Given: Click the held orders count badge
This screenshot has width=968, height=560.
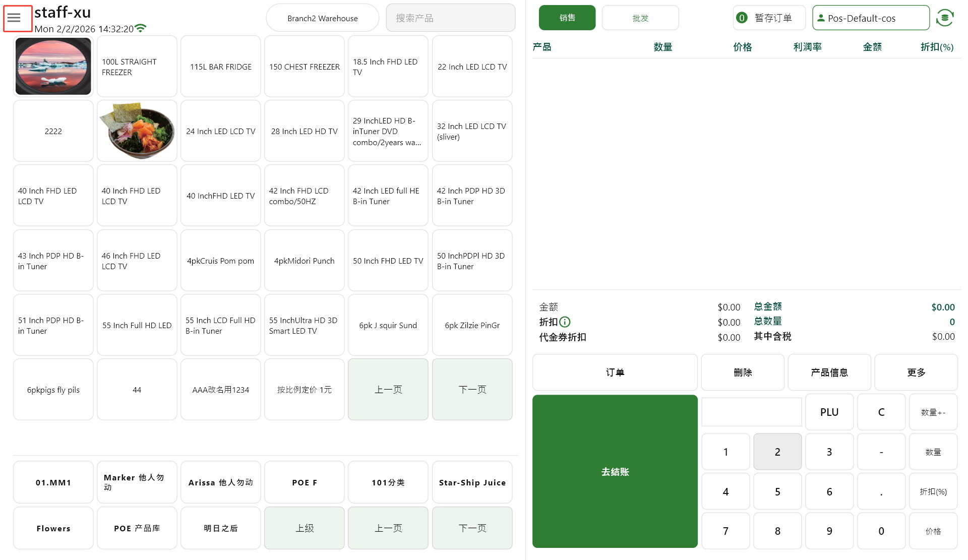Looking at the screenshot, I should point(742,18).
